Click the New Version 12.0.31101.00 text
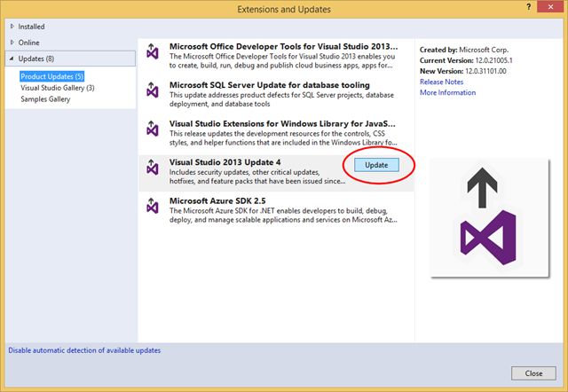568x392 pixels. click(x=463, y=71)
